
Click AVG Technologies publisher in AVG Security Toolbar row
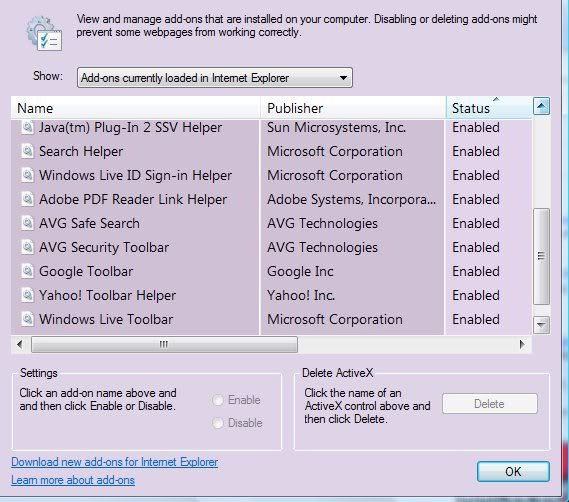(x=322, y=247)
